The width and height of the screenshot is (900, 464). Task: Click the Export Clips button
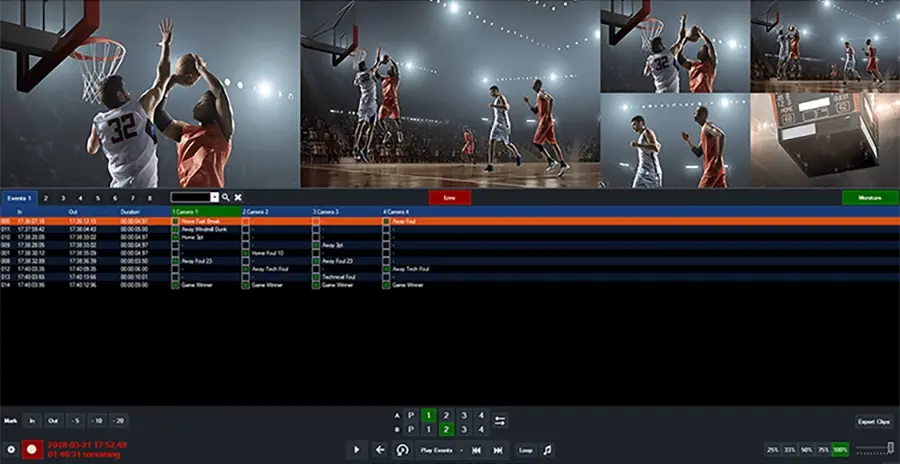[x=874, y=422]
